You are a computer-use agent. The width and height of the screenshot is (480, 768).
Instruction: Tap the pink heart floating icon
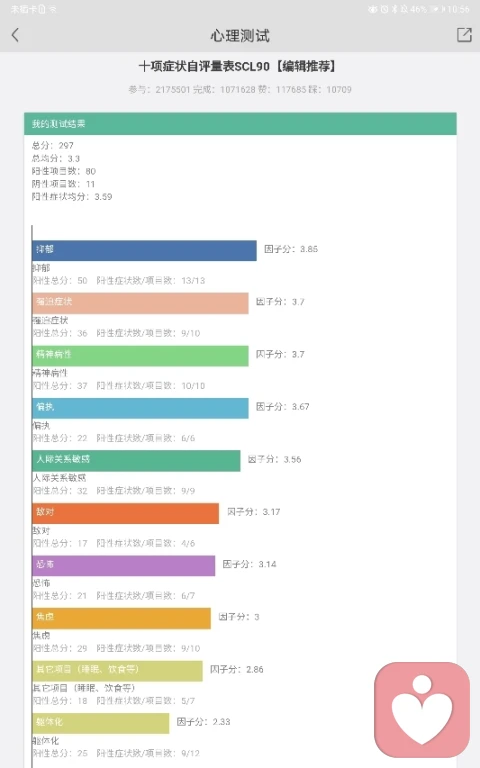(422, 709)
